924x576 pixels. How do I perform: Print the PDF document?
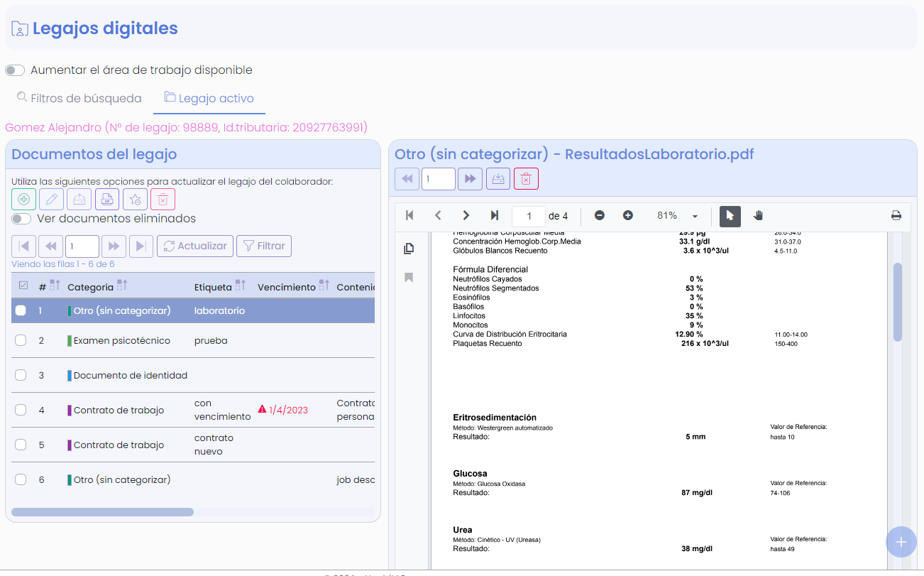coord(896,216)
